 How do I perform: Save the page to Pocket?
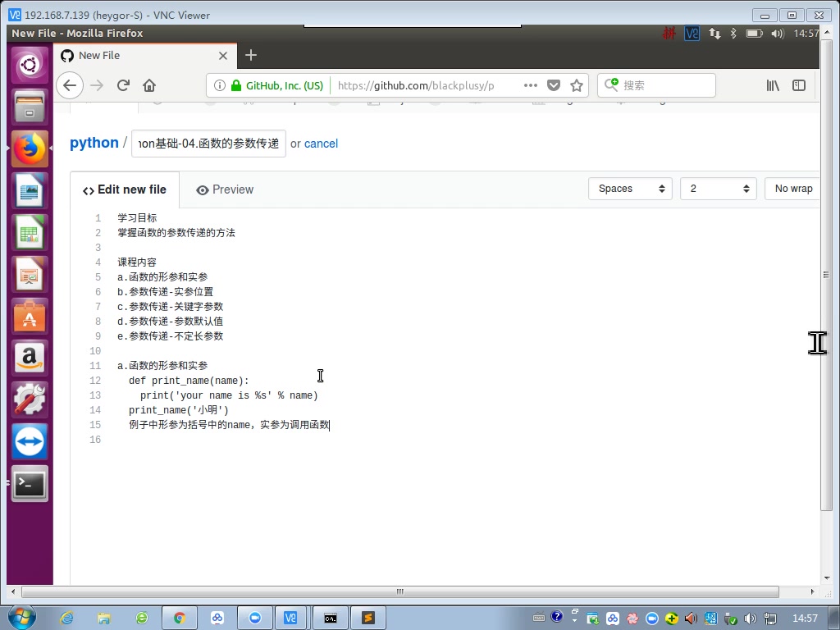(x=554, y=85)
